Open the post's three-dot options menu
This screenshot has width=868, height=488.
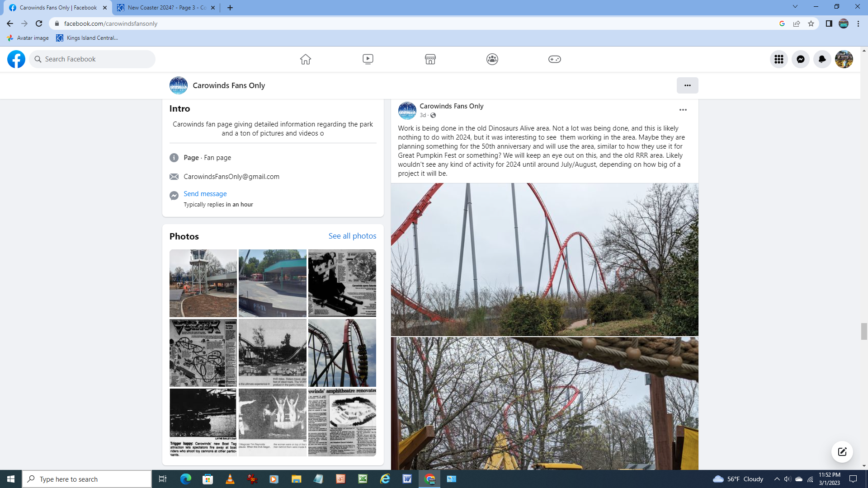point(683,110)
